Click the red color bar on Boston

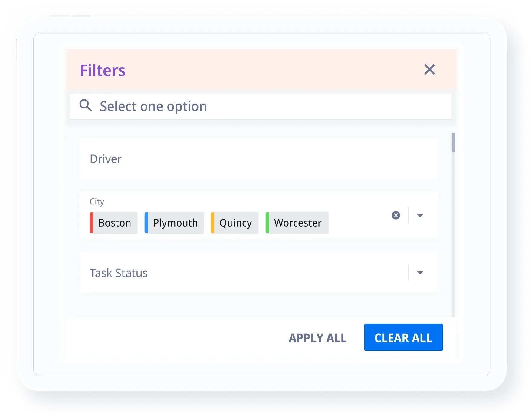(x=91, y=223)
